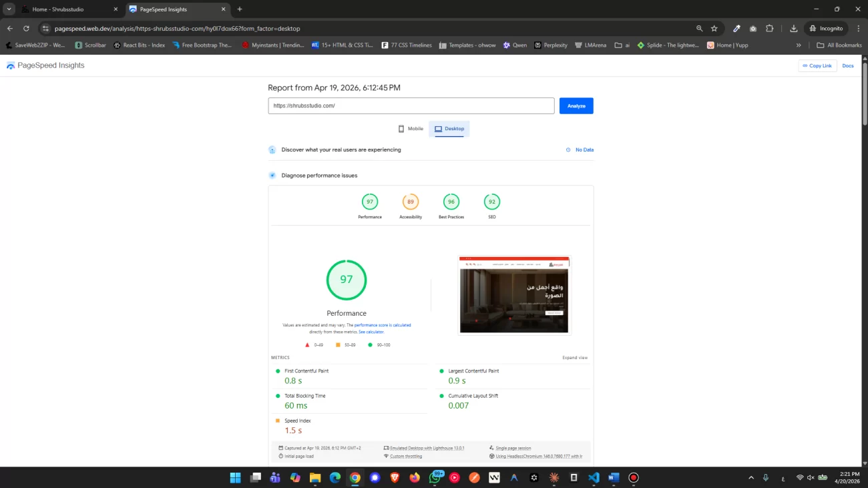Open the tab search dropdown

tap(9, 9)
